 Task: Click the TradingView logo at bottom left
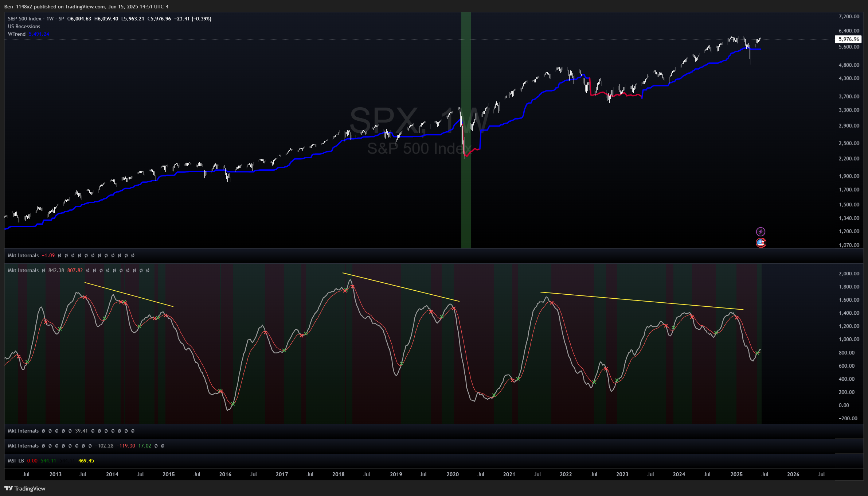click(25, 488)
